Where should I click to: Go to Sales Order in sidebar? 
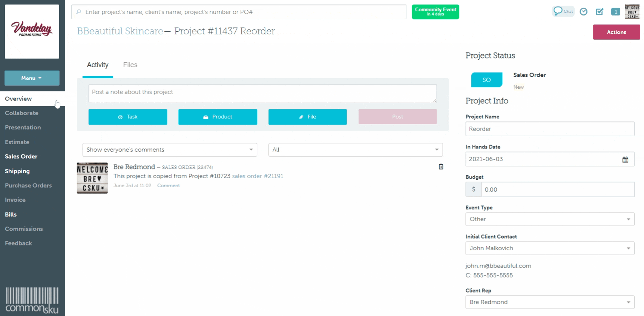(21, 157)
